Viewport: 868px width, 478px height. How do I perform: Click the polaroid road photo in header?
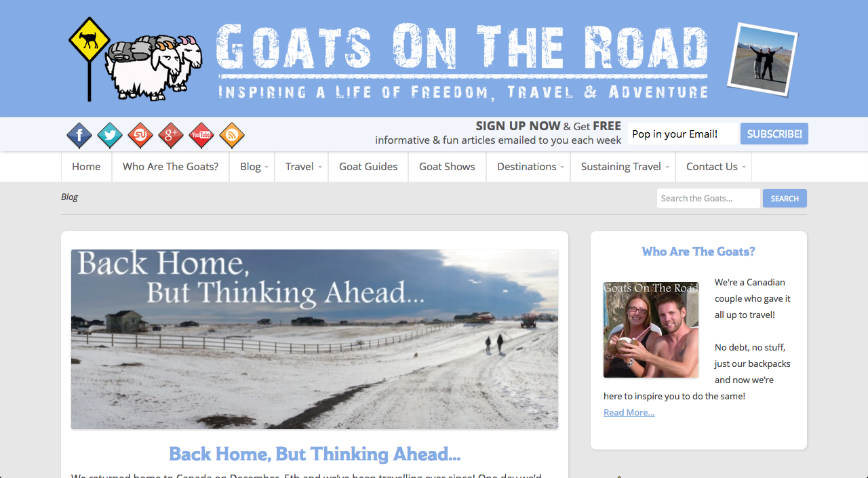762,60
